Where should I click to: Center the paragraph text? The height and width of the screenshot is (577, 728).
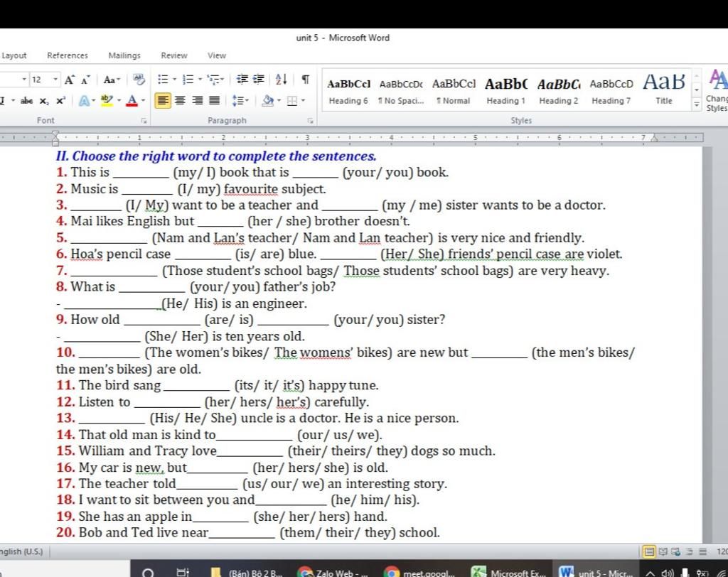pyautogui.click(x=180, y=100)
